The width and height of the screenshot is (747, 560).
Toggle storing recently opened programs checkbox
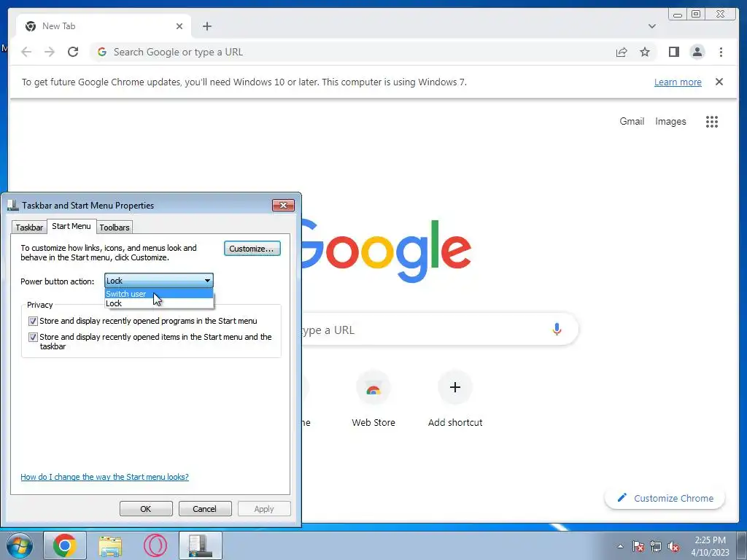coord(33,322)
